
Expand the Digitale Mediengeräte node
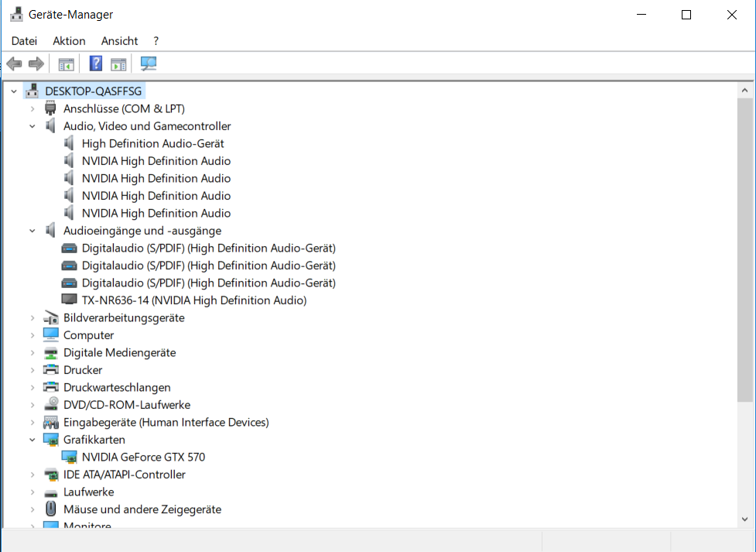pos(32,353)
